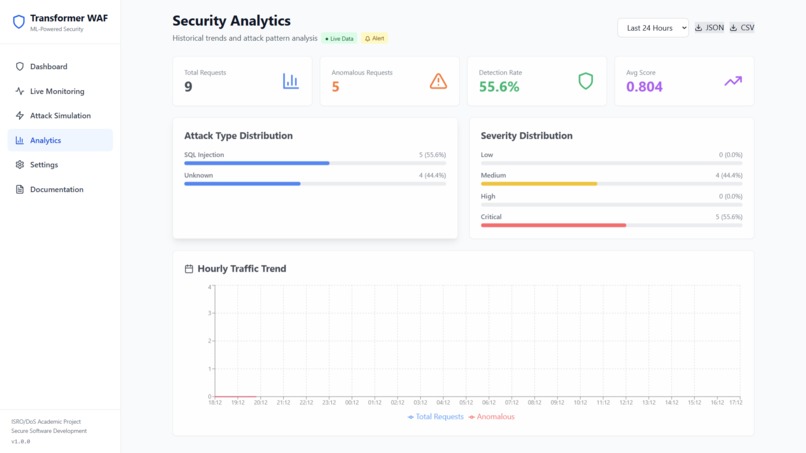Screen dimensions: 806x453
Task: Click the ISRO/DoS Academic Project footer text
Action: click(46, 422)
